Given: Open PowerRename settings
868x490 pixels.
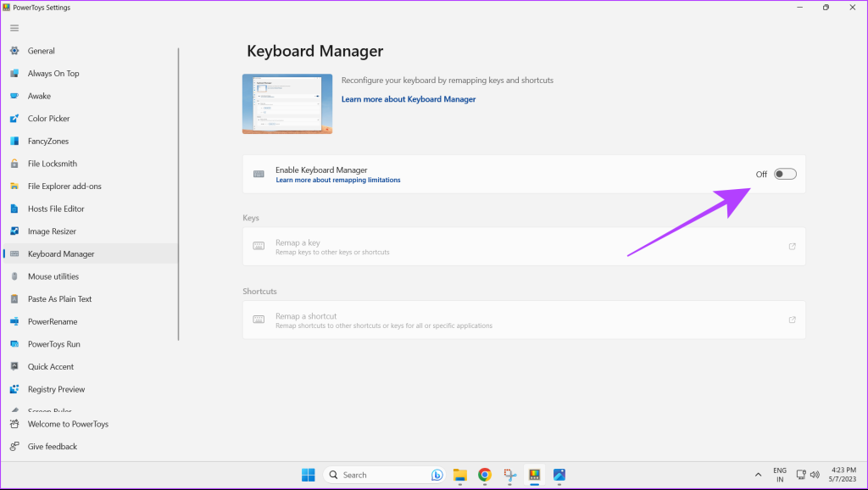Looking at the screenshot, I should tap(90, 321).
